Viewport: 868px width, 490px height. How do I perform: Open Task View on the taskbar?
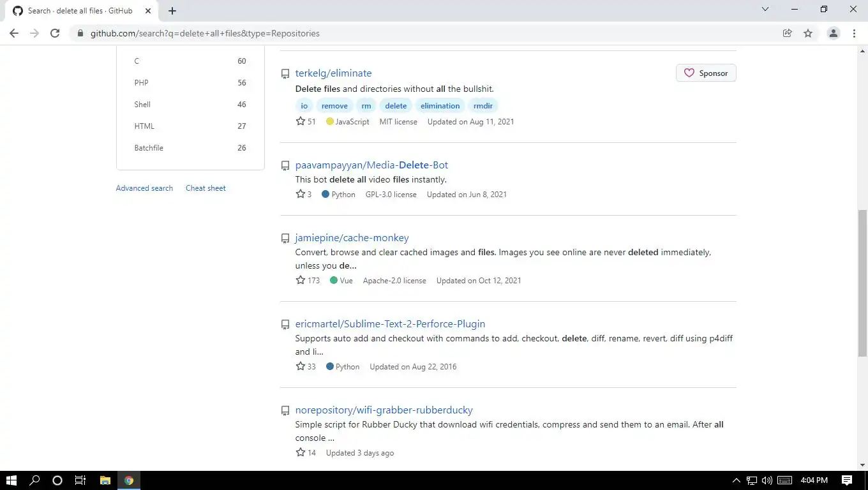click(80, 480)
